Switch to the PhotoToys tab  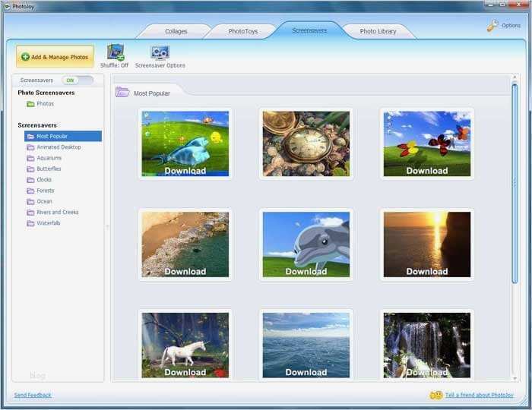[243, 31]
